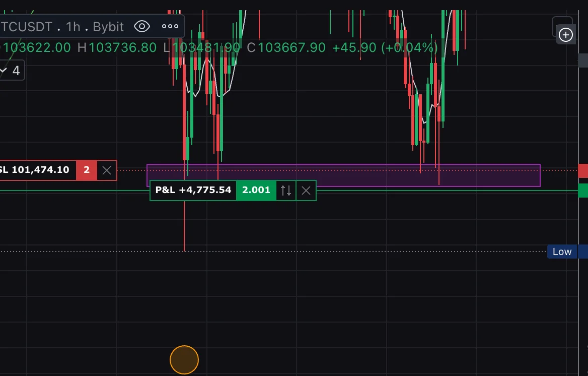Screen dimensions: 588x376
Task: Click the orange circle marker at chart bottom
Action: 184,360
